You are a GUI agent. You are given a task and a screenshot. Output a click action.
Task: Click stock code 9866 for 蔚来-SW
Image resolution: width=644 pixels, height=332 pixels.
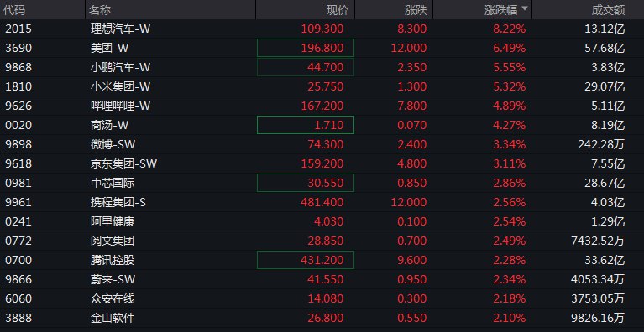pos(18,279)
